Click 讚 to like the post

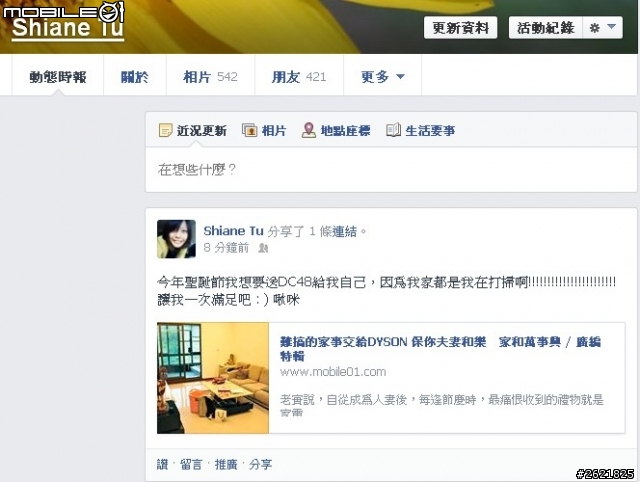pyautogui.click(x=162, y=464)
